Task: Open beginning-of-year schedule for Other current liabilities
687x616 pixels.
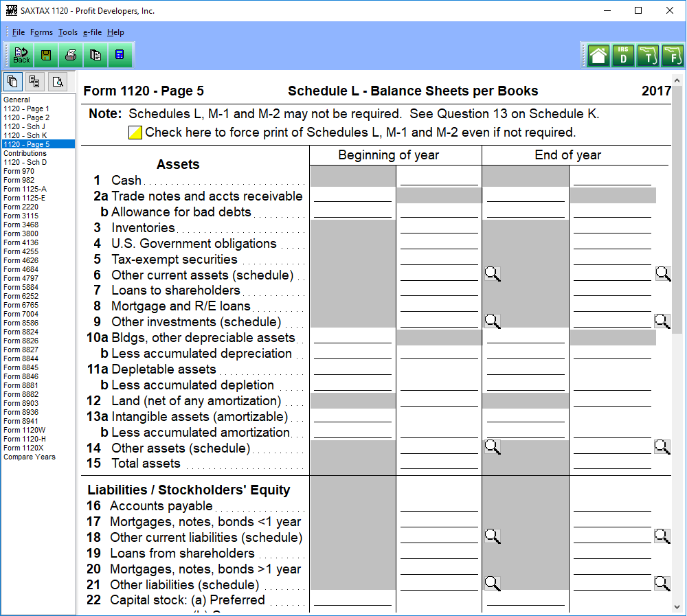Action: click(x=493, y=536)
